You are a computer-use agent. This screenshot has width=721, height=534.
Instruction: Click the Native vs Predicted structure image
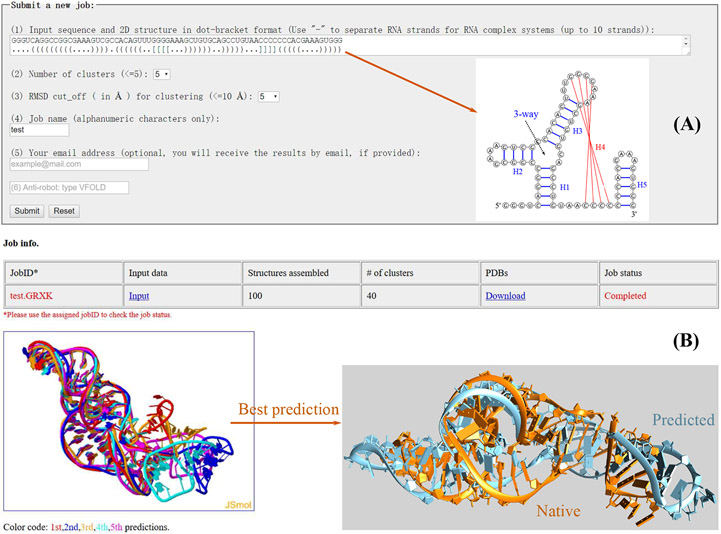click(530, 448)
